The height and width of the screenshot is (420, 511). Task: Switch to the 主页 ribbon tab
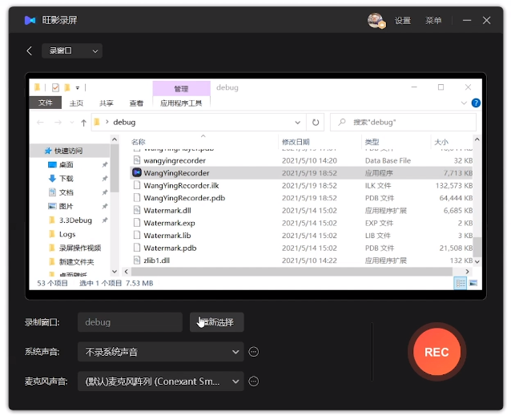[76, 103]
